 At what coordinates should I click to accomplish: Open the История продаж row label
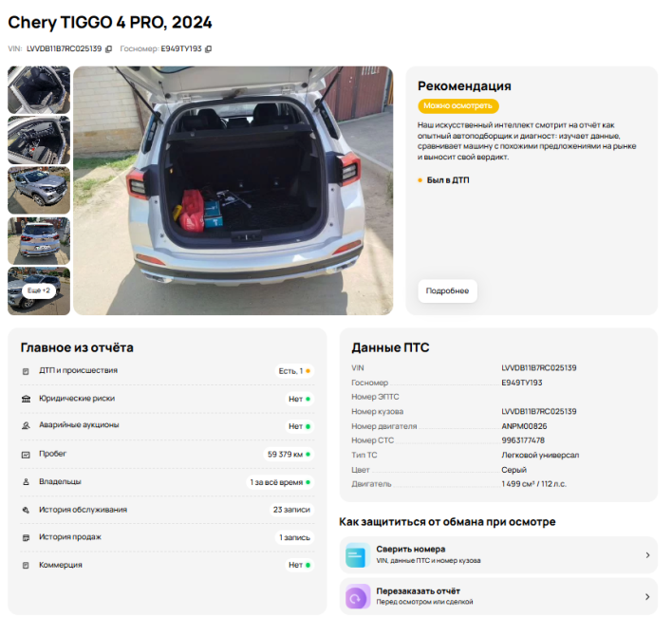(x=70, y=537)
